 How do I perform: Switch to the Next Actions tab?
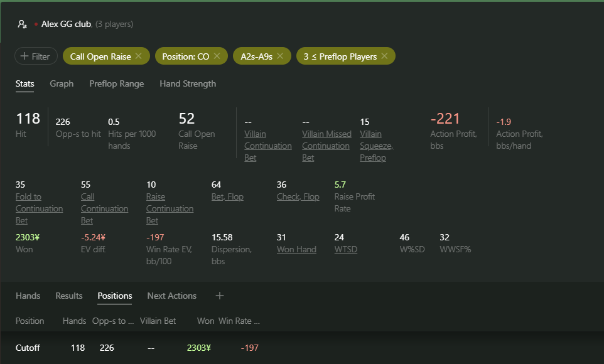coord(171,296)
